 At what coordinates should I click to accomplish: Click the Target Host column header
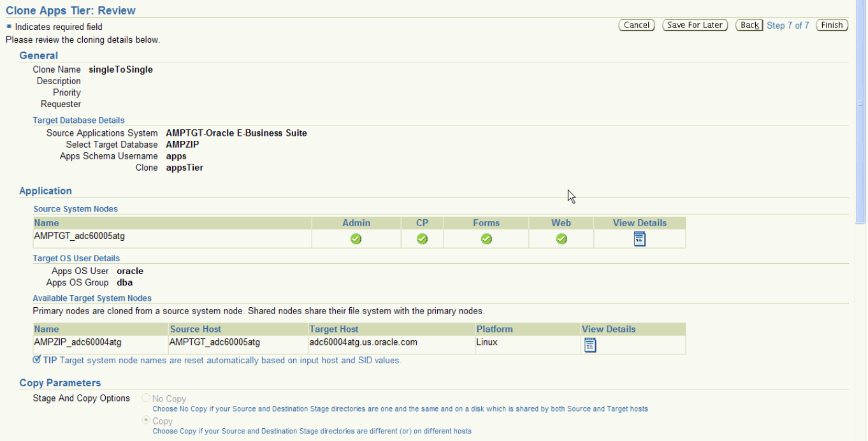[x=334, y=329]
